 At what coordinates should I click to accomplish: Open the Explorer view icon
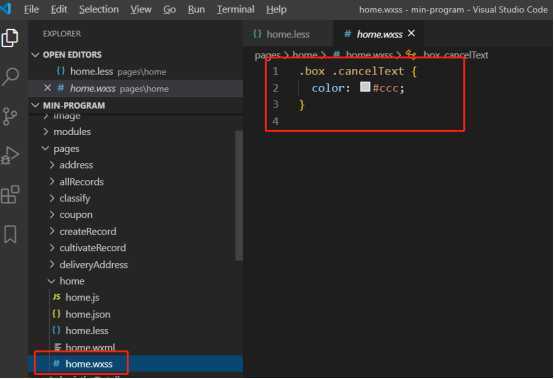pos(10,37)
